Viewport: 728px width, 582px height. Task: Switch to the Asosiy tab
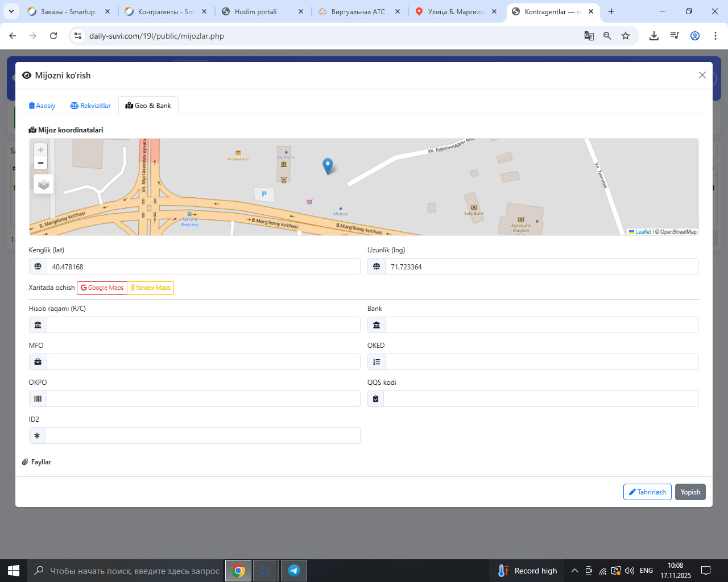42,106
